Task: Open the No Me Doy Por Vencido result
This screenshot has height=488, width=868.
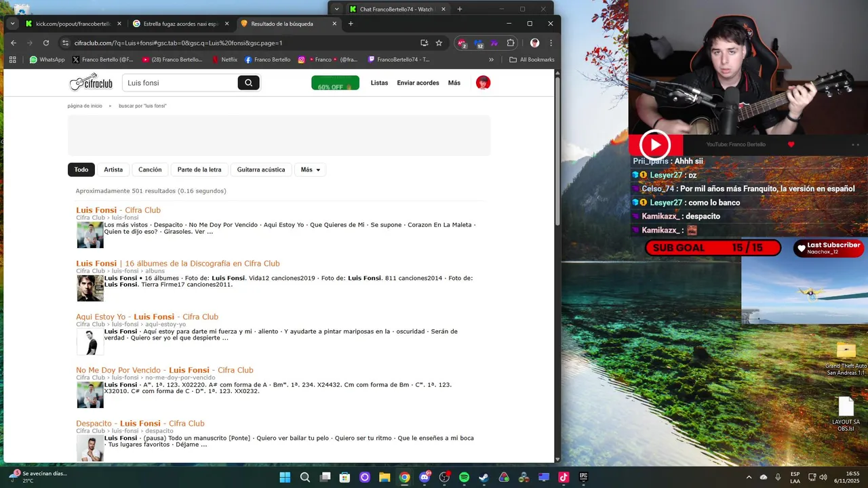Action: [x=165, y=370]
